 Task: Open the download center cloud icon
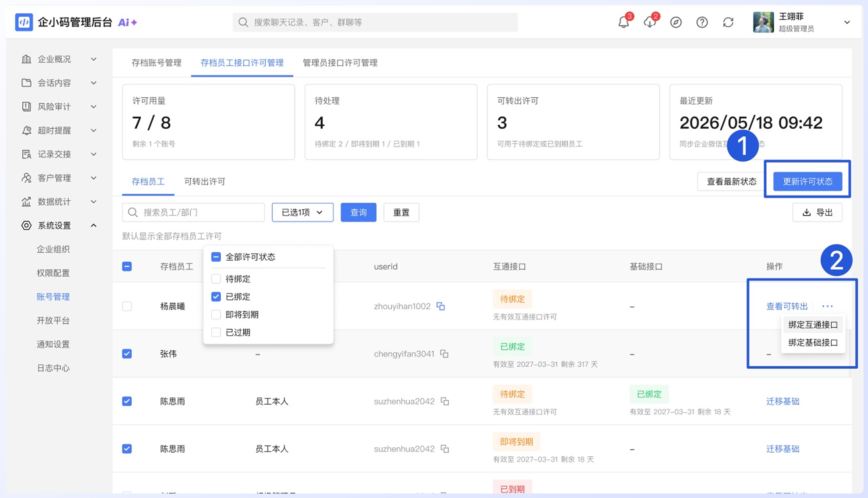[x=649, y=23]
